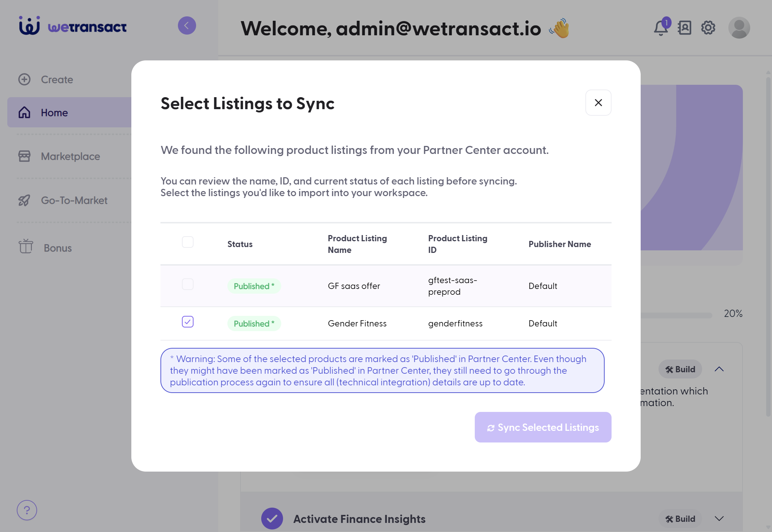
Task: Click the Product Listing ID column header
Action: click(x=458, y=244)
